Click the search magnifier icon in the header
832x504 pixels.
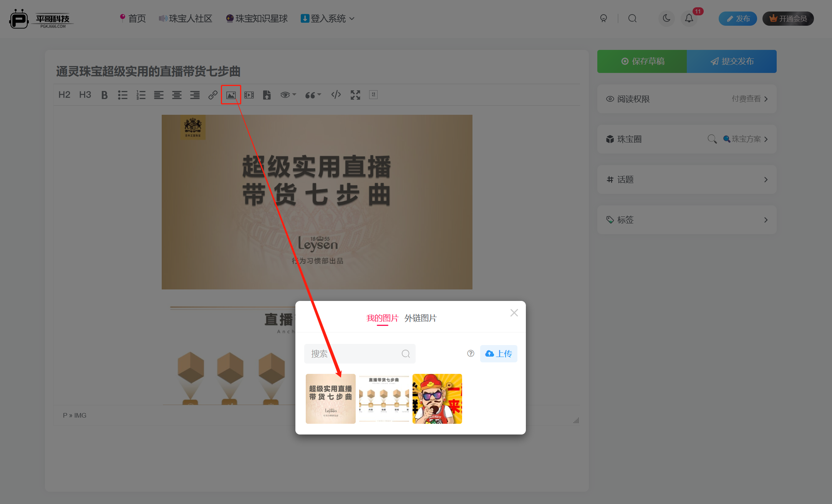point(632,18)
